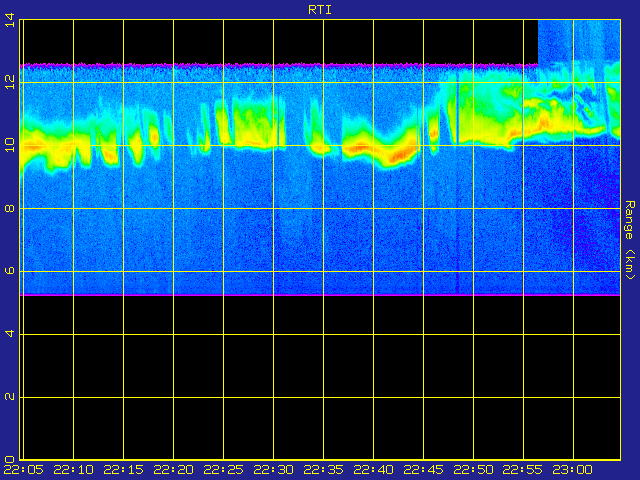Click the 14 km range axis label
Viewport: 640px width, 480px height.
(10, 20)
